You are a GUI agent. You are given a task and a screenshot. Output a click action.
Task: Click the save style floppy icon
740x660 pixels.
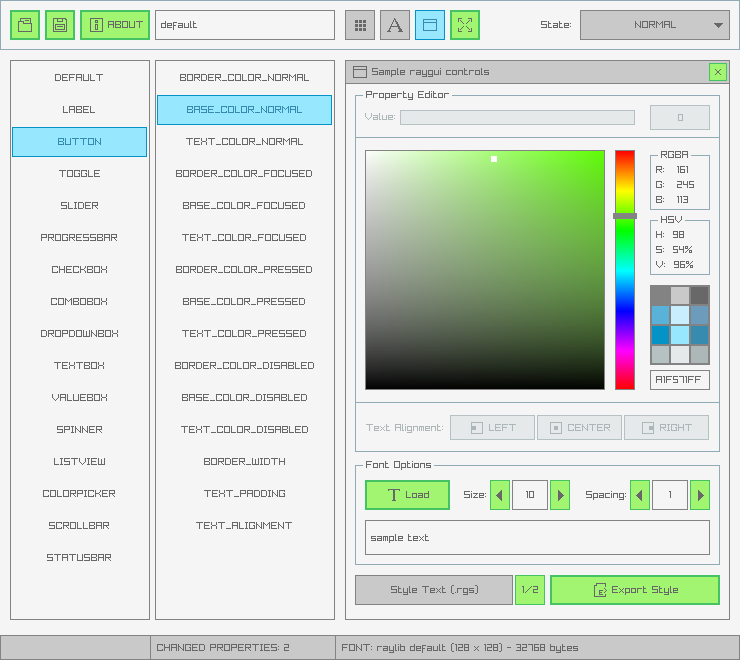[60, 25]
